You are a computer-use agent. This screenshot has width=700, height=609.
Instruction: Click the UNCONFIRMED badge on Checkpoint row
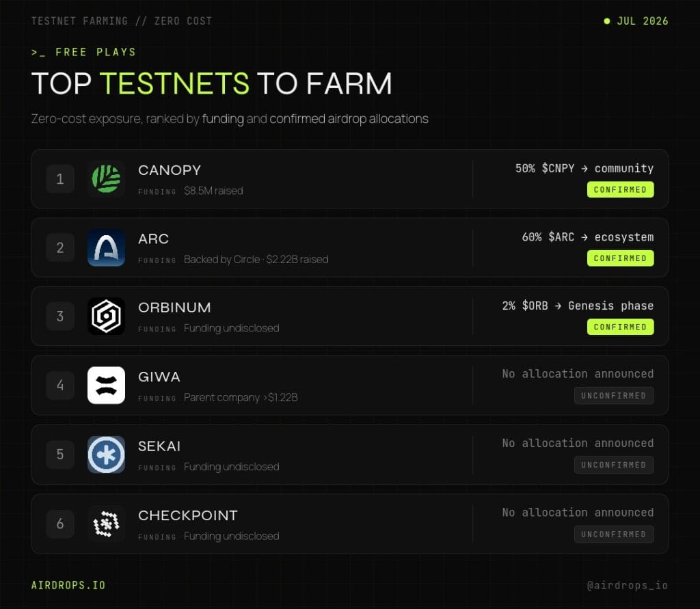(x=614, y=534)
